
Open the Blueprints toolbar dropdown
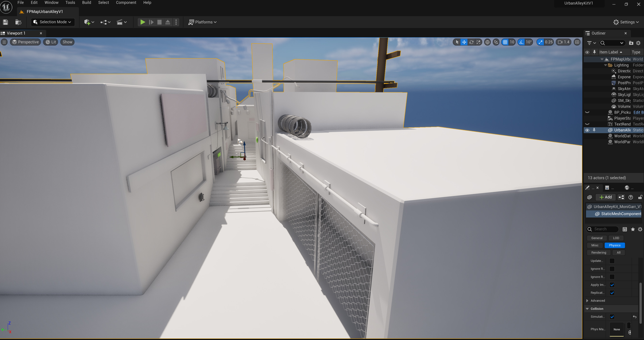105,22
